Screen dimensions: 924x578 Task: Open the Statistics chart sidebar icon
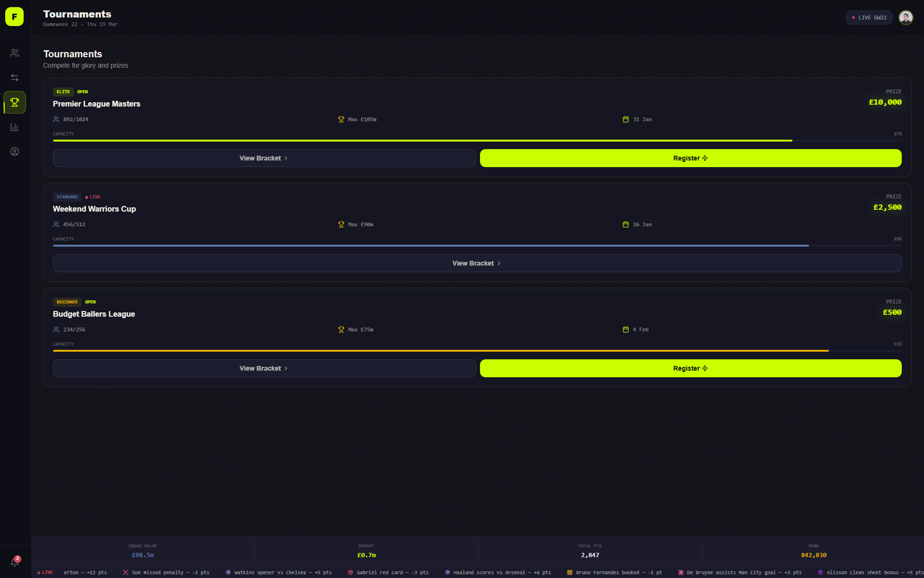tap(15, 127)
